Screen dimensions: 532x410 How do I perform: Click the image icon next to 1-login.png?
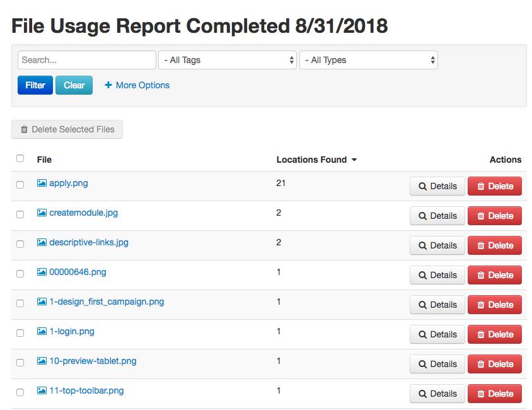[42, 332]
